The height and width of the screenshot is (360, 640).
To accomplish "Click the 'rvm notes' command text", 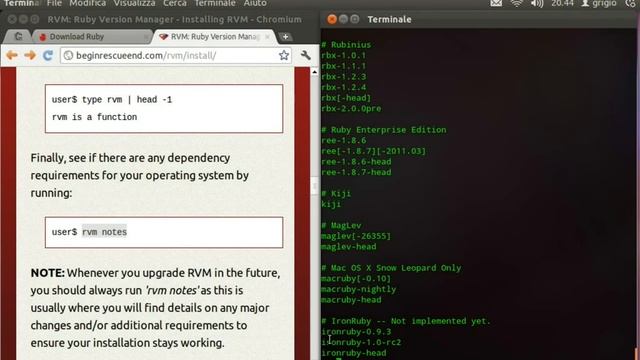I will 104,232.
